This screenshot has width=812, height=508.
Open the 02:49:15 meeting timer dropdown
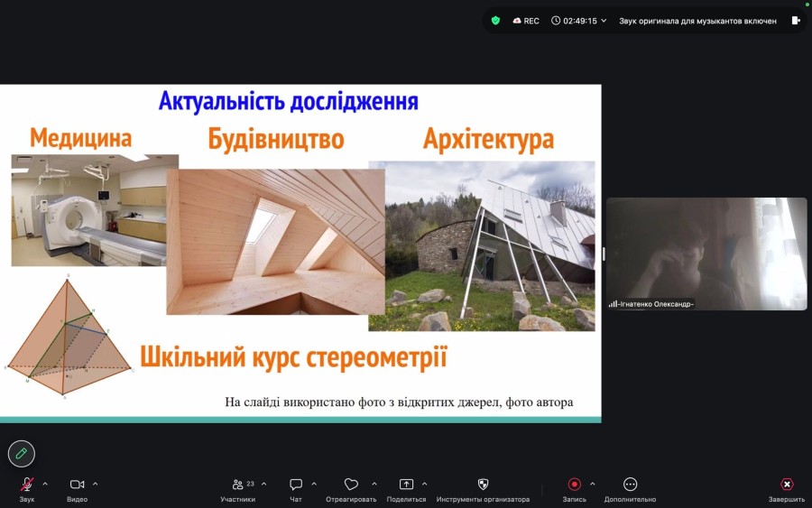[578, 21]
